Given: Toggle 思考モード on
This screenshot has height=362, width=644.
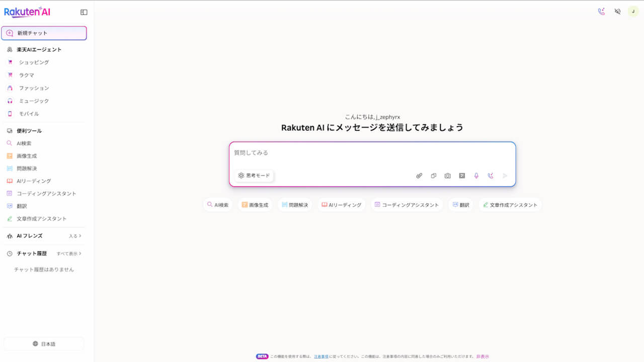Looking at the screenshot, I should 254,175.
